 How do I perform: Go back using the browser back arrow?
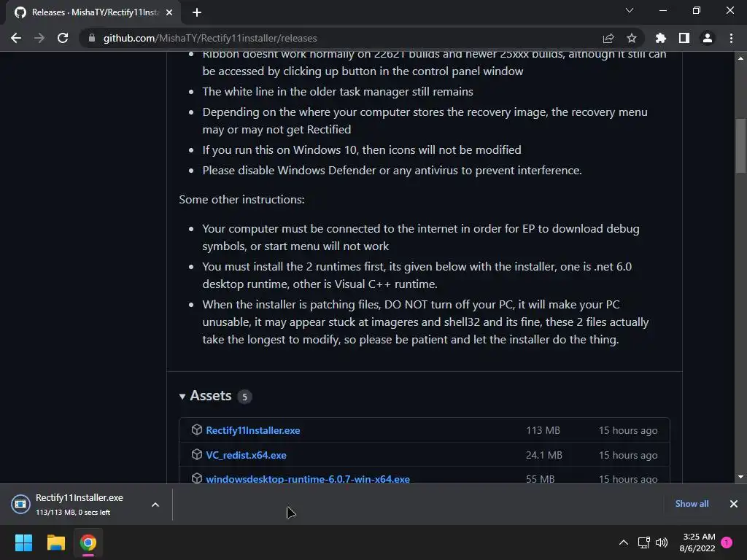tap(16, 38)
